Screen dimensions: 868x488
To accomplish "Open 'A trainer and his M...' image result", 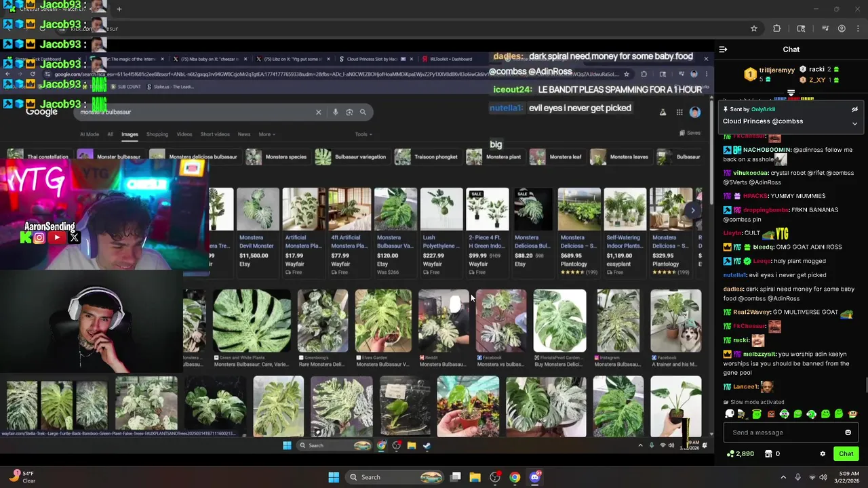I will pyautogui.click(x=675, y=329).
